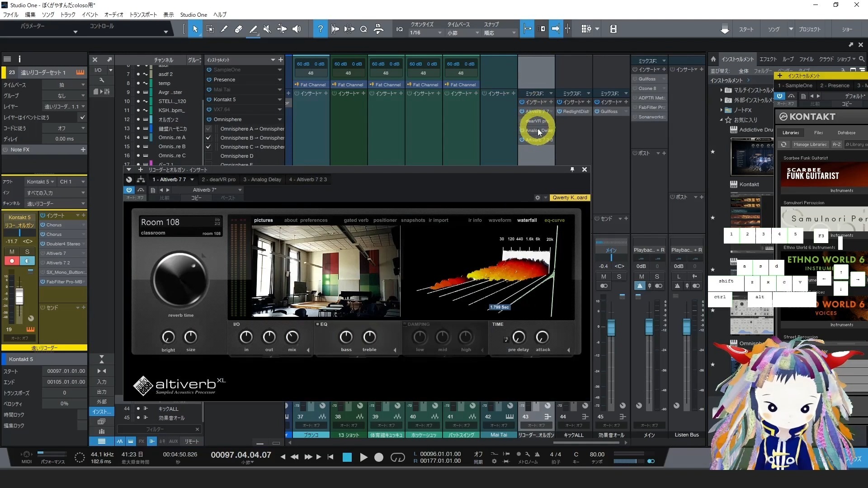Click the Altiverb mix knob
This screenshot has height=488, width=868.
[x=292, y=337]
